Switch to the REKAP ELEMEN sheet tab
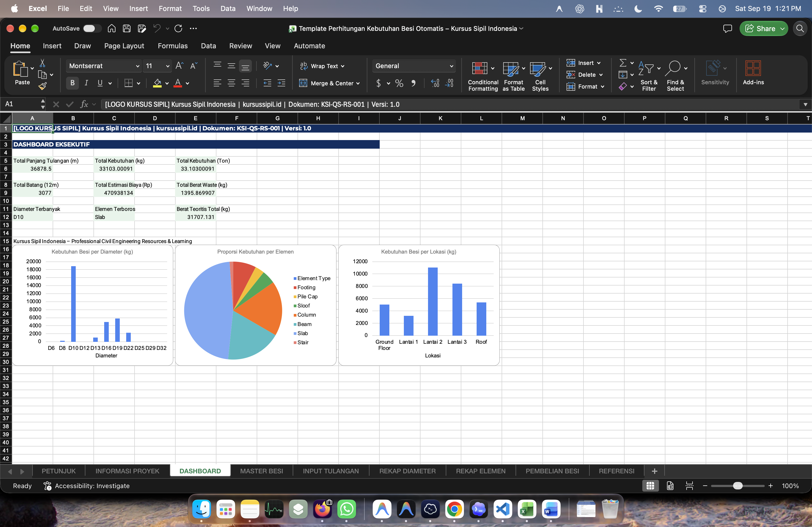 (x=480, y=471)
